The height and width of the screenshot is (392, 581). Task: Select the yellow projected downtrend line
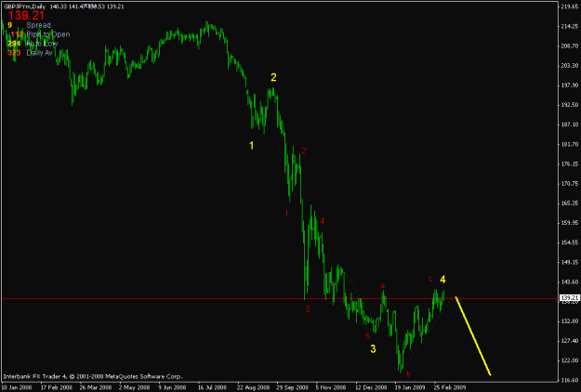[473, 336]
